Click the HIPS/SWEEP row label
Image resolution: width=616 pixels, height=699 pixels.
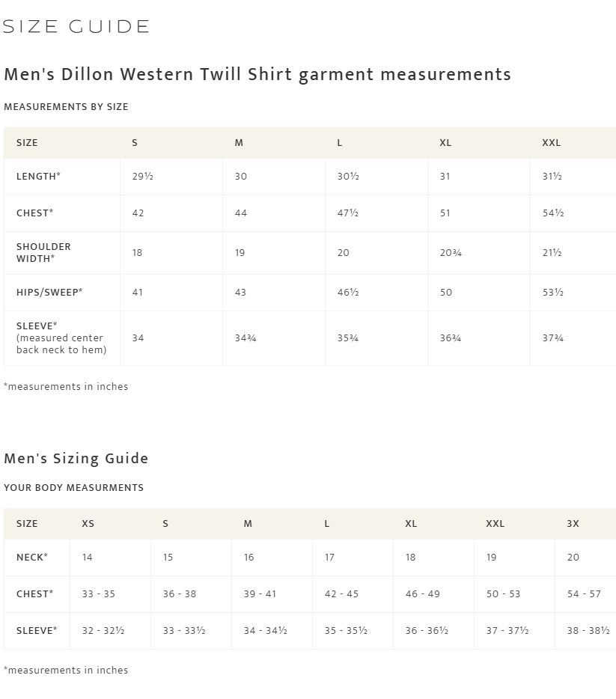(49, 293)
